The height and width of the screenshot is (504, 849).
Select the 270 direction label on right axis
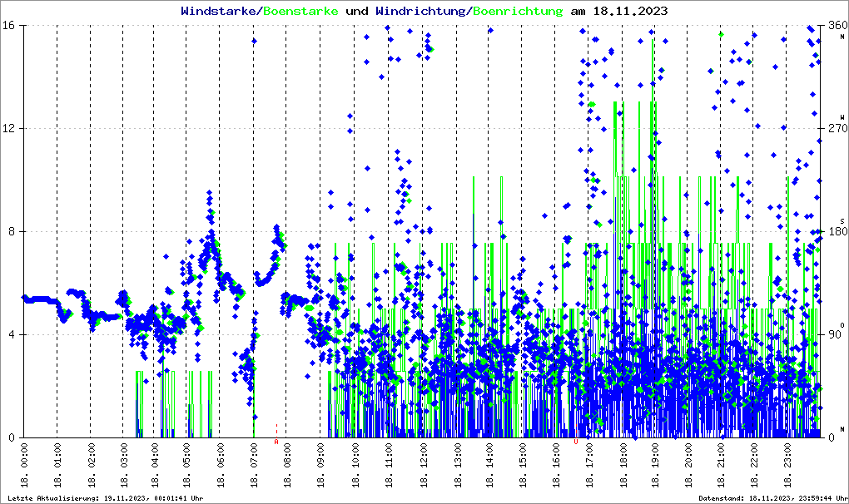coord(837,129)
